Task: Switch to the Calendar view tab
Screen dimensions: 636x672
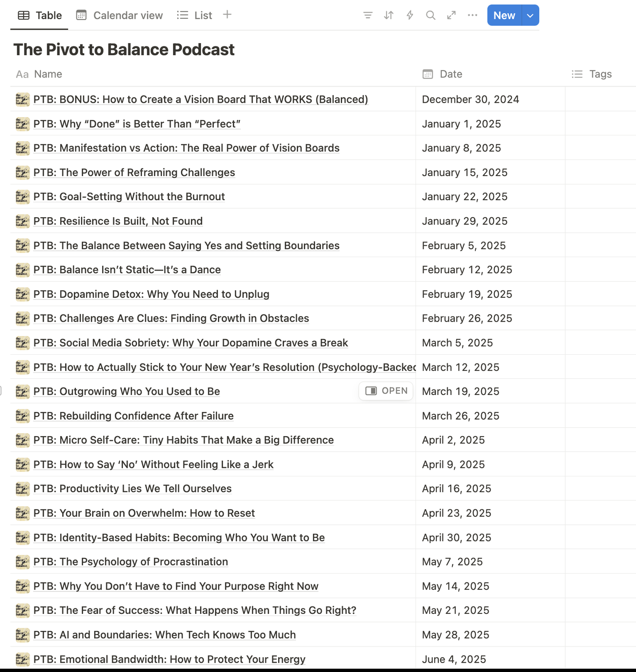Action: pyautogui.click(x=119, y=15)
